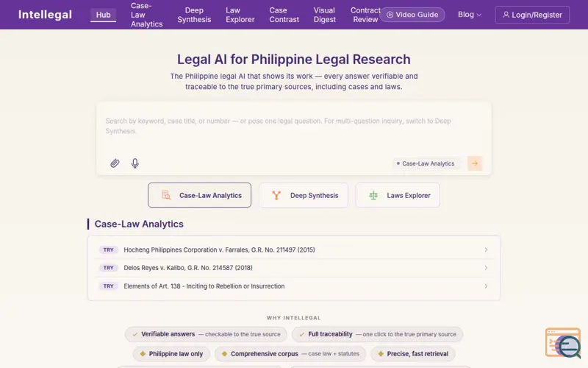Click the Precise, fast retrieval pill
This screenshot has height=368, width=588.
[x=413, y=354]
